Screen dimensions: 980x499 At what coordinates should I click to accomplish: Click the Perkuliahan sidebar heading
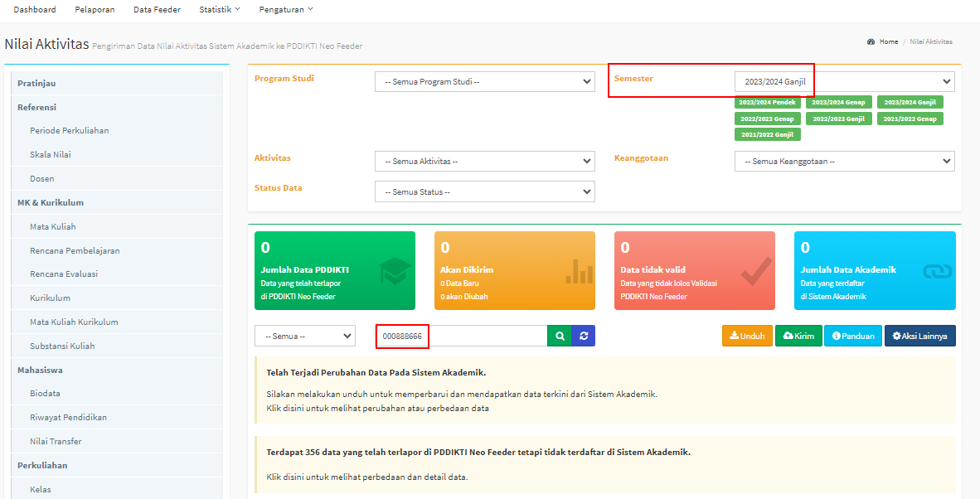point(117,465)
